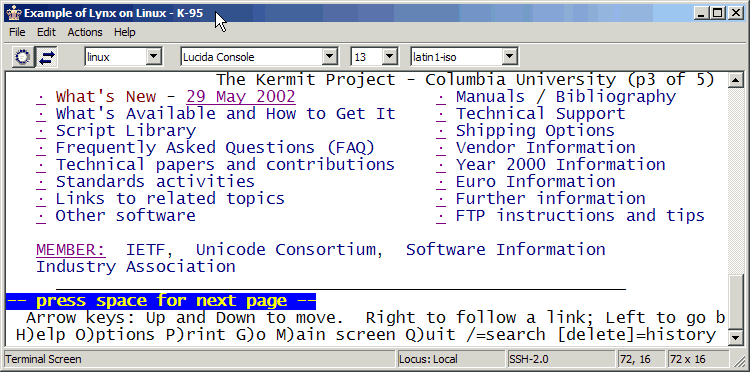Follow the Further information link
Image resolution: width=750 pixels, height=372 pixels.
[551, 198]
